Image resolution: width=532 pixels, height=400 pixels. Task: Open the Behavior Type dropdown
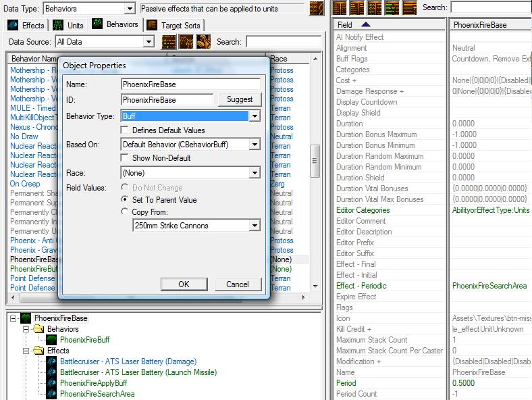point(255,116)
